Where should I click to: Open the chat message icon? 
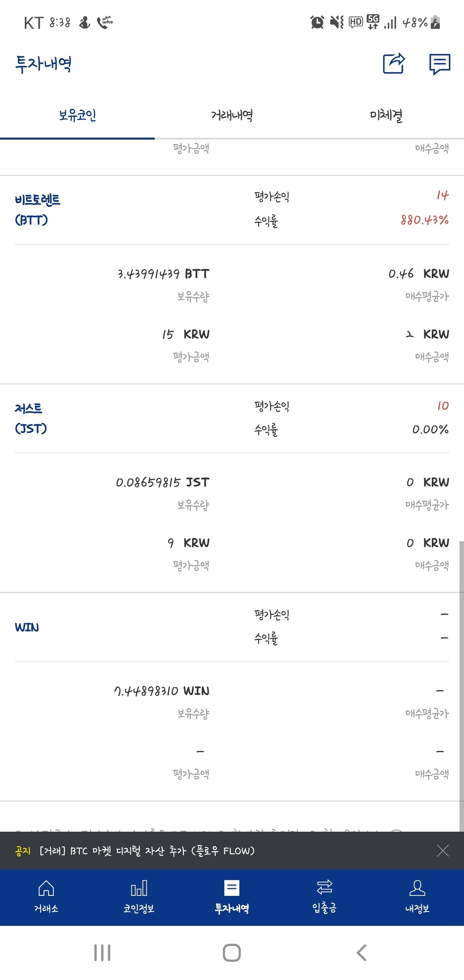(439, 64)
